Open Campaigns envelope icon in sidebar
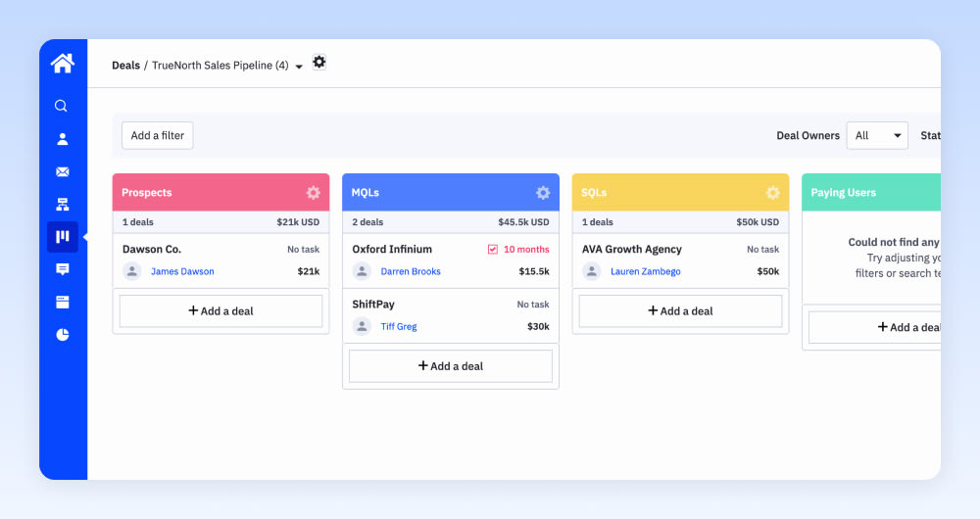The width and height of the screenshot is (980, 519). pos(63,171)
